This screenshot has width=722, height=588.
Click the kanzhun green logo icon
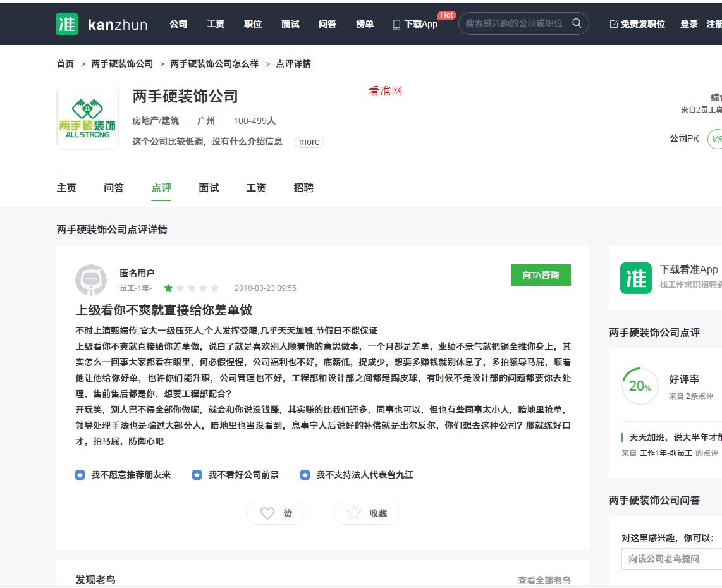click(x=67, y=24)
